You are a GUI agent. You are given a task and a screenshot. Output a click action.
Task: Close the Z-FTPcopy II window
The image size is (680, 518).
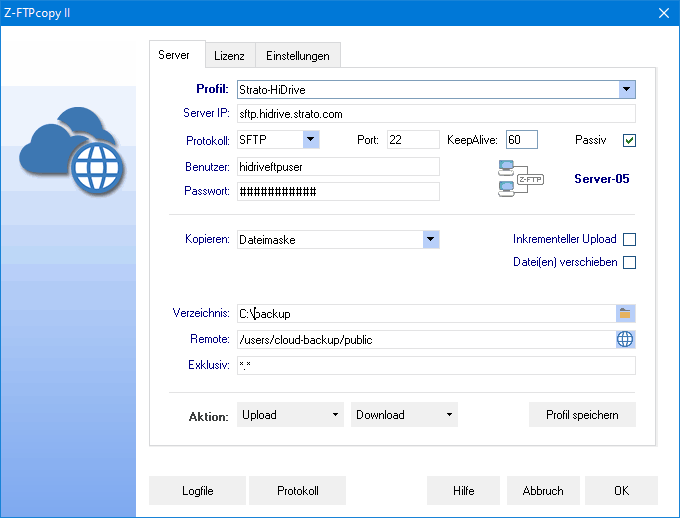click(664, 13)
